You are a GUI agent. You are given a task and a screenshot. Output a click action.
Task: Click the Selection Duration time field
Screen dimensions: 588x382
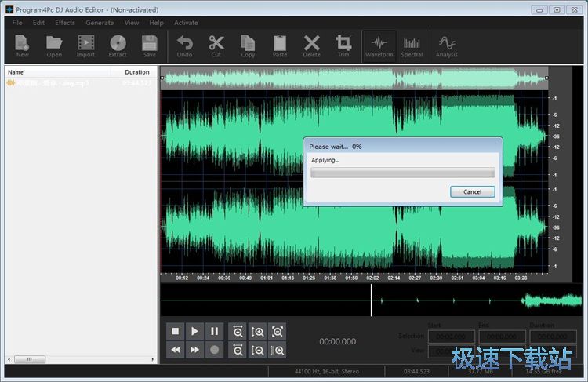(x=554, y=337)
